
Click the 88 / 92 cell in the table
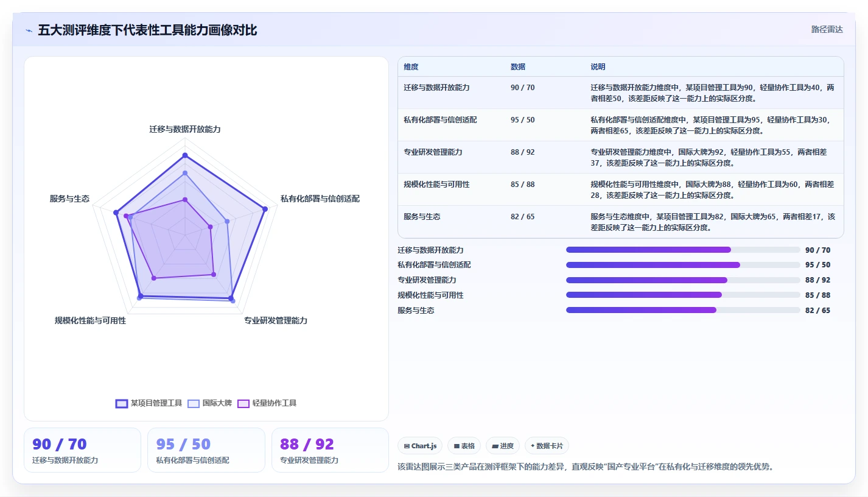(523, 152)
